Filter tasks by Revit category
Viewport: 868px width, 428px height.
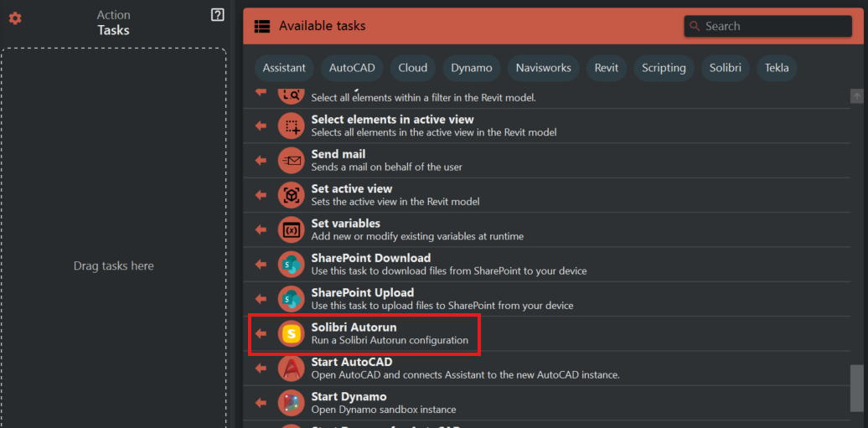click(x=607, y=68)
